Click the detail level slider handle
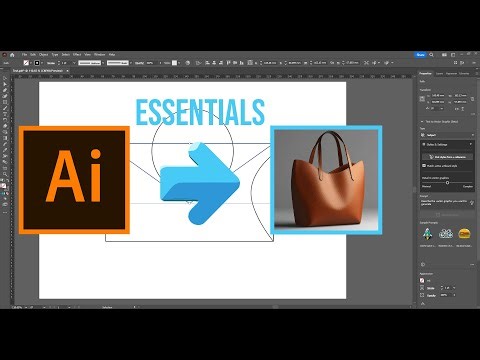 coord(447,182)
